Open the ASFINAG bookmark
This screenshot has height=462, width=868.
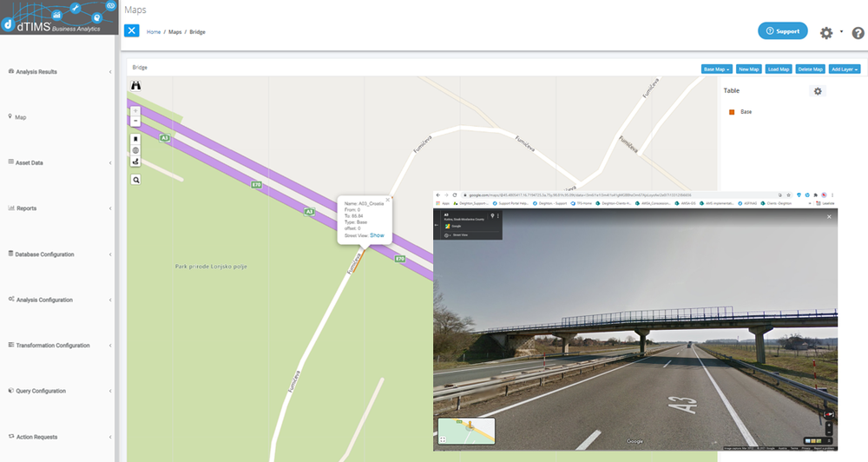(x=746, y=203)
